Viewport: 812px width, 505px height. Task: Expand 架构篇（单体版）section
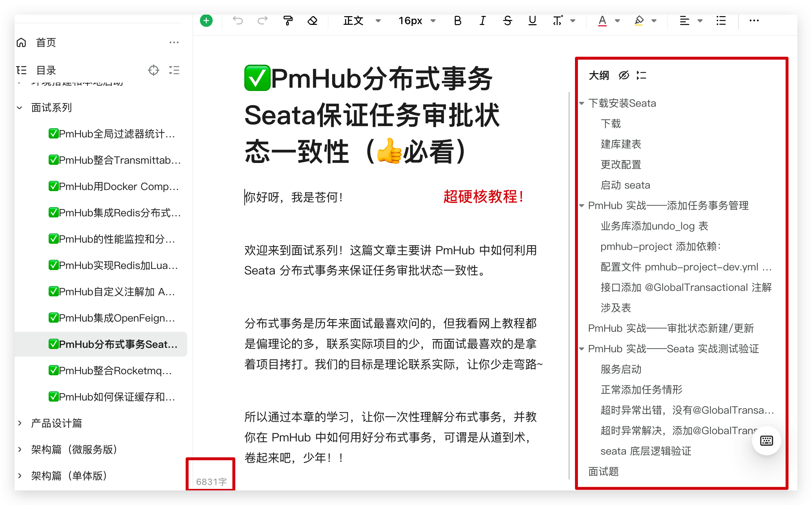coord(20,476)
